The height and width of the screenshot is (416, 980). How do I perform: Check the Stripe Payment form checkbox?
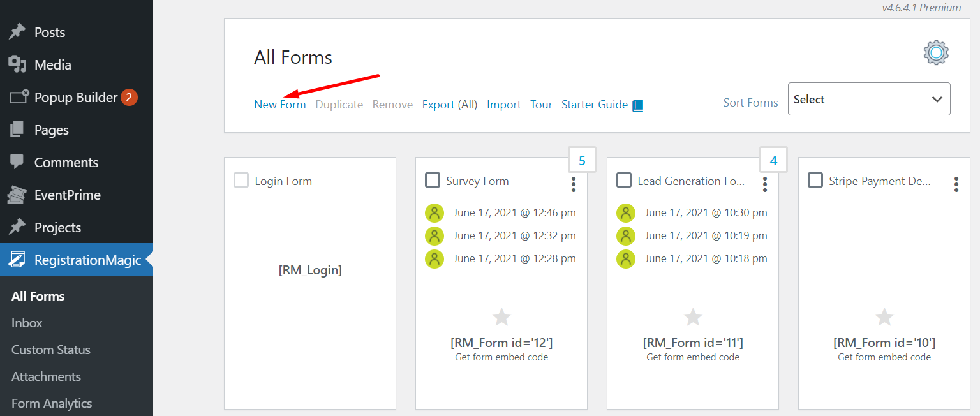815,180
